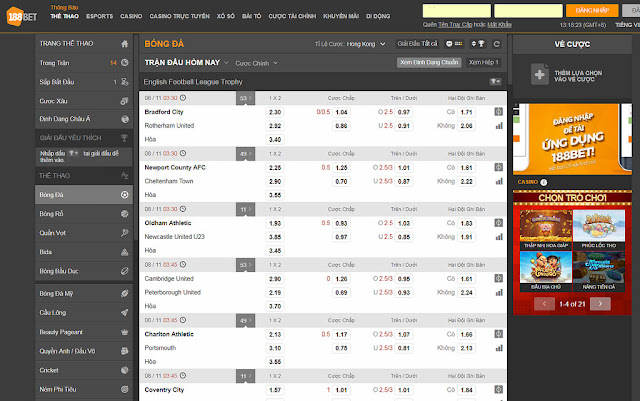Image resolution: width=640 pixels, height=401 pixels.
Task: Open stats chart for Rotherham United row
Action: [x=499, y=126]
